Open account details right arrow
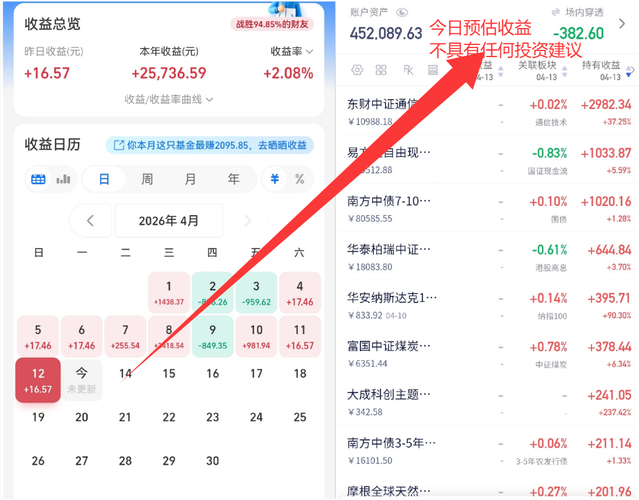Image resolution: width=639 pixels, height=500 pixels. pos(622,24)
